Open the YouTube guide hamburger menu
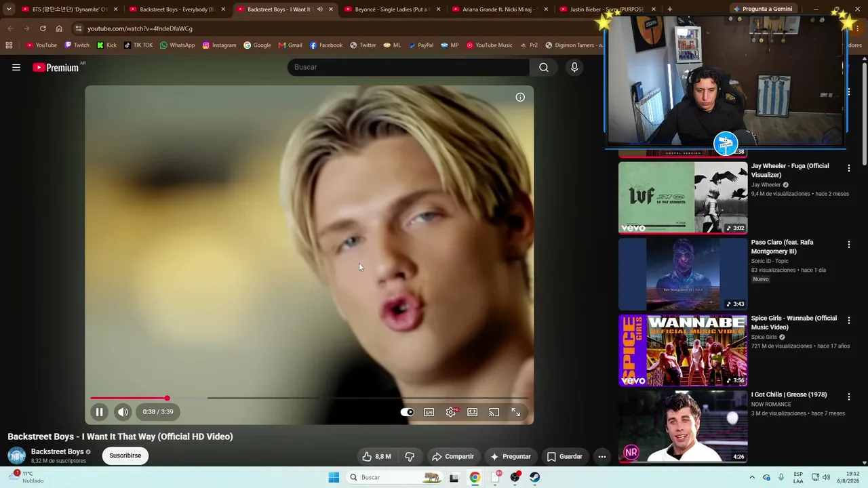868x488 pixels. 16,67
